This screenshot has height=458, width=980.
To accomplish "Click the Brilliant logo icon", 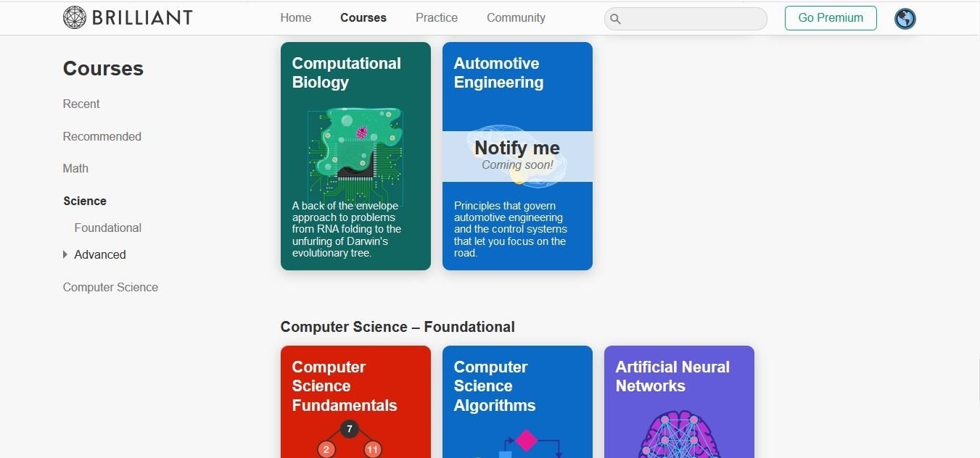I will point(75,17).
